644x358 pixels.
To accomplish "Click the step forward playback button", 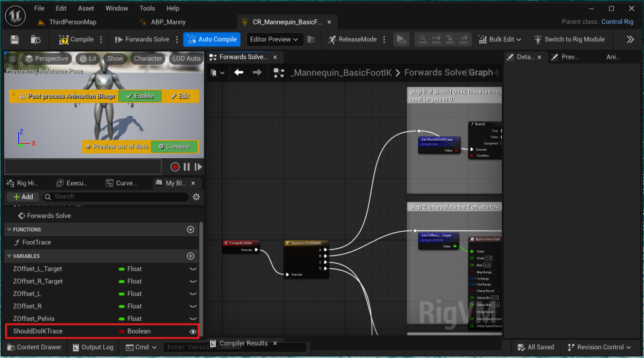I will 198,167.
